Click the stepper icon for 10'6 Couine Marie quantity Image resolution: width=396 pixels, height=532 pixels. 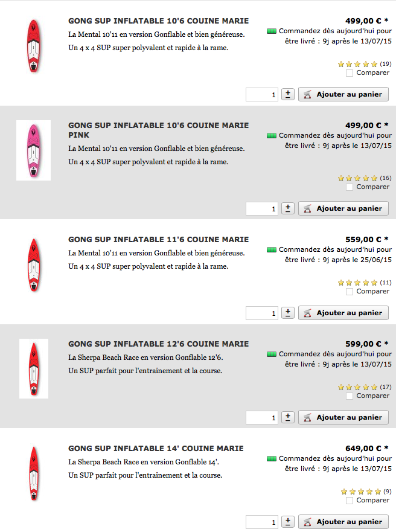[x=288, y=94]
